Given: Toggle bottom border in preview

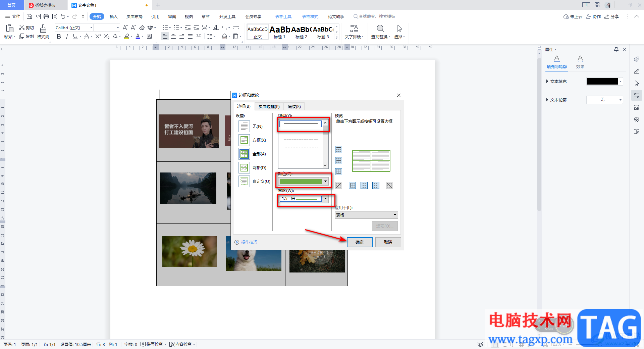Looking at the screenshot, I should click(339, 171).
